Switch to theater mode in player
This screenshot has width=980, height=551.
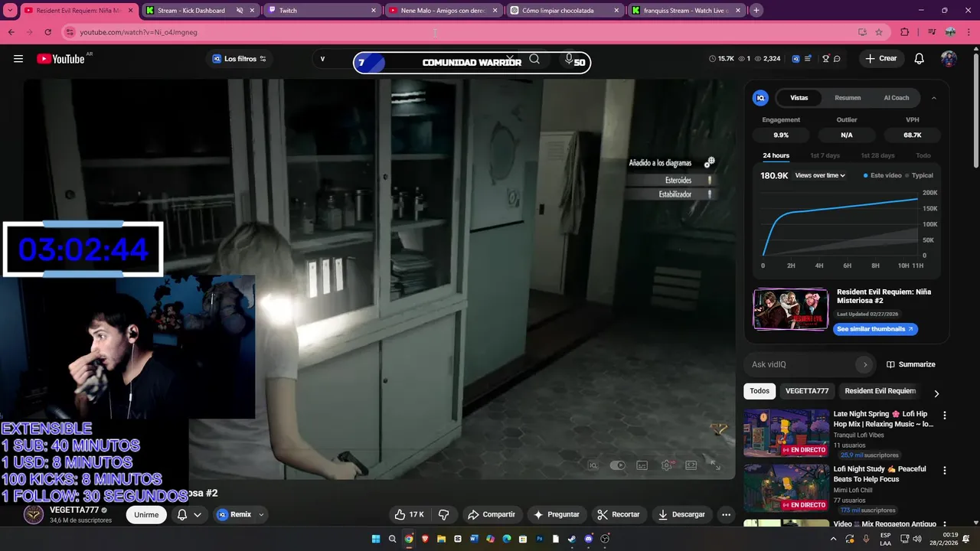click(x=691, y=465)
